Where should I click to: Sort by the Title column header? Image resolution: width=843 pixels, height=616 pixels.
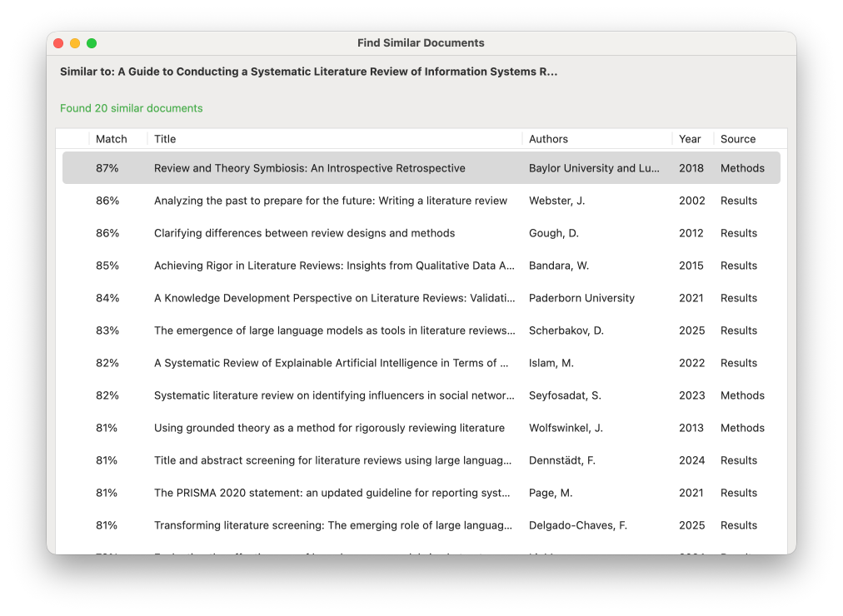(x=165, y=139)
